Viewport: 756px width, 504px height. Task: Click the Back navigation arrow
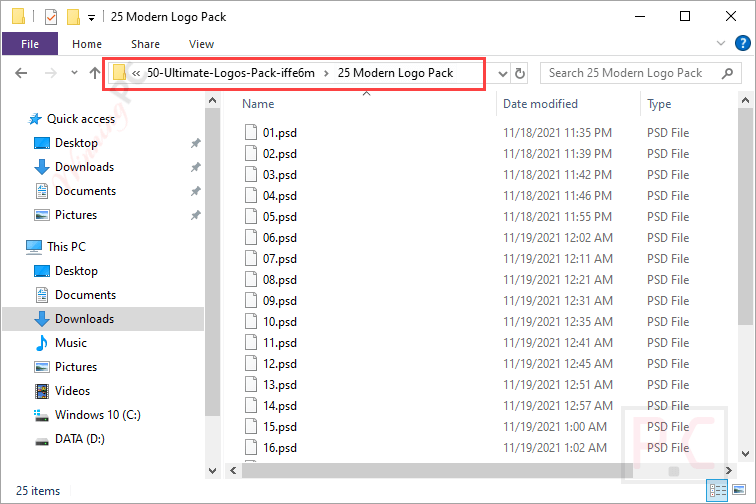(x=21, y=73)
